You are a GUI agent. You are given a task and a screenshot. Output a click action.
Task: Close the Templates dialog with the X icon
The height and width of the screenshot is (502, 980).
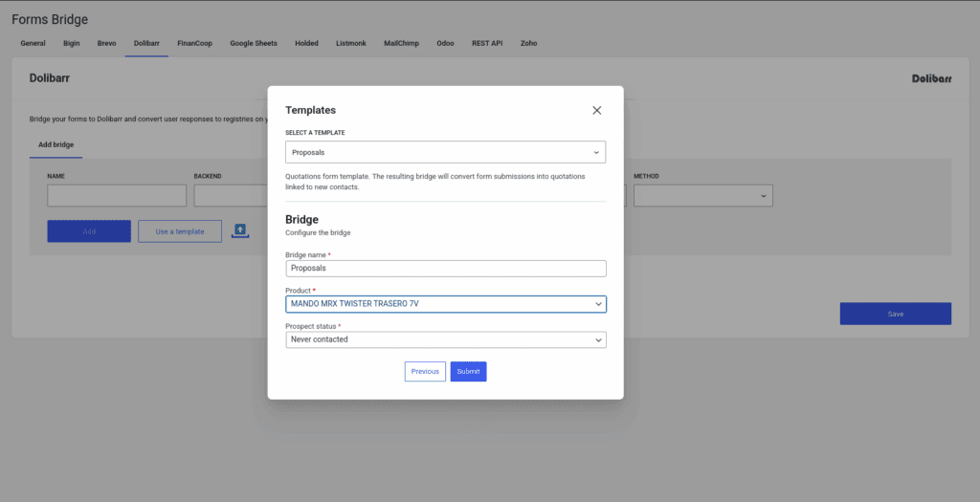click(597, 110)
